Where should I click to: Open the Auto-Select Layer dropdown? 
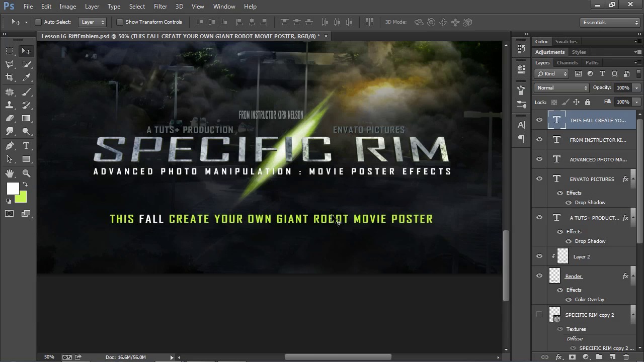click(x=93, y=22)
